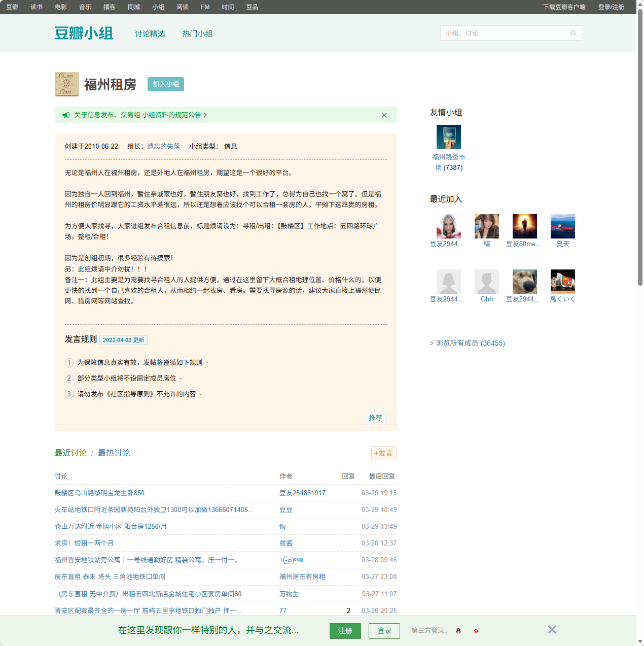Open the 福州跳蚤市场 friendly group thumbnail

448,137
